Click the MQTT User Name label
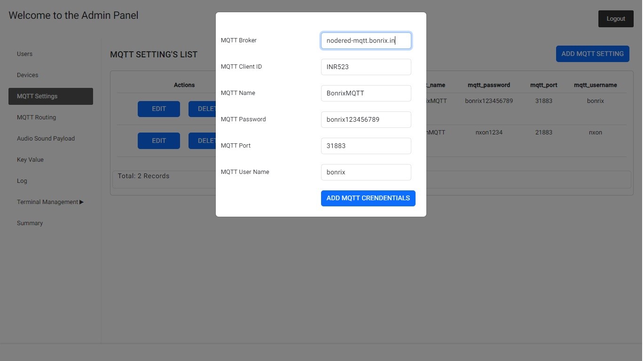The image size is (644, 361). [245, 172]
